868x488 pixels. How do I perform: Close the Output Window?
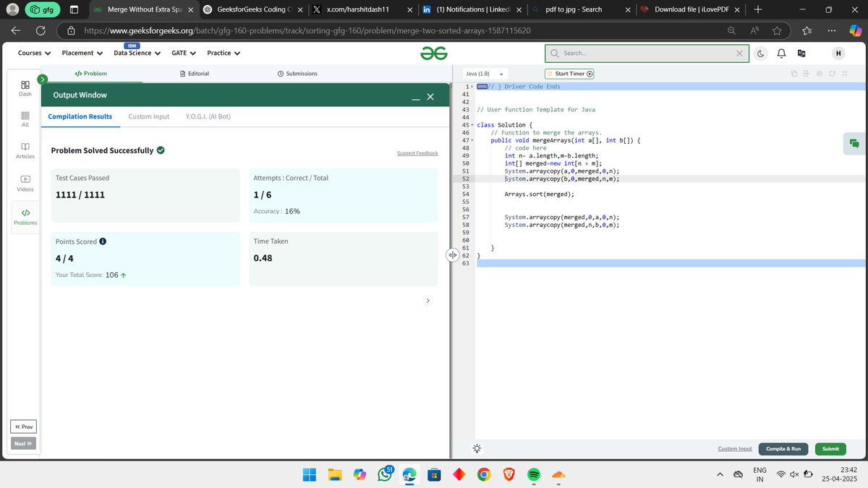tap(430, 97)
